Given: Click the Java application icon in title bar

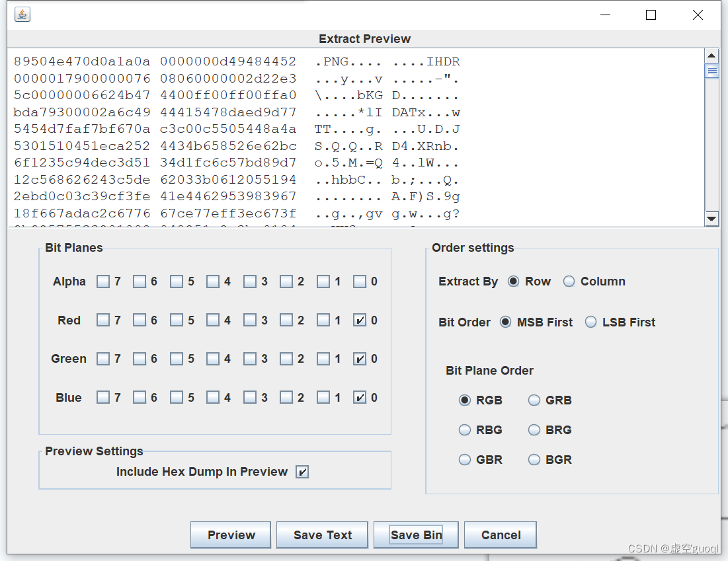Looking at the screenshot, I should click(x=22, y=14).
